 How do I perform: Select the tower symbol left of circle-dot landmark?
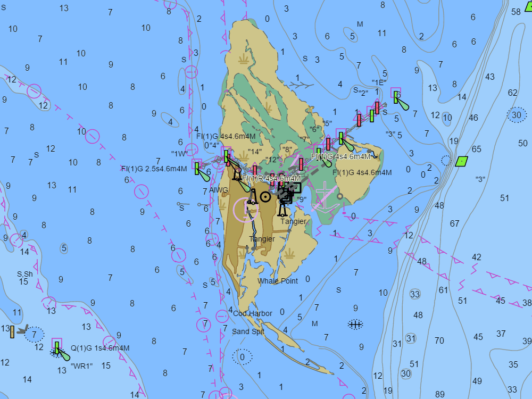[x=253, y=197]
